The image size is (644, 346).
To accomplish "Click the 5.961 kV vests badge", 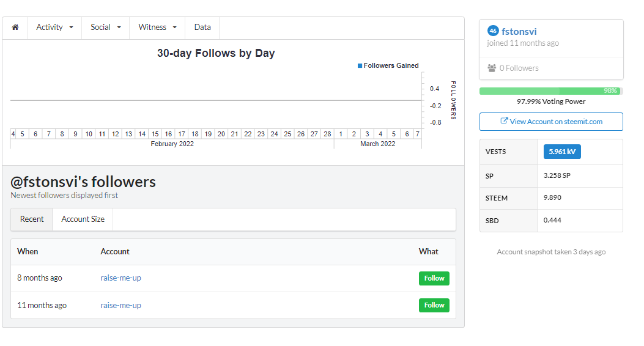I will click(x=562, y=152).
